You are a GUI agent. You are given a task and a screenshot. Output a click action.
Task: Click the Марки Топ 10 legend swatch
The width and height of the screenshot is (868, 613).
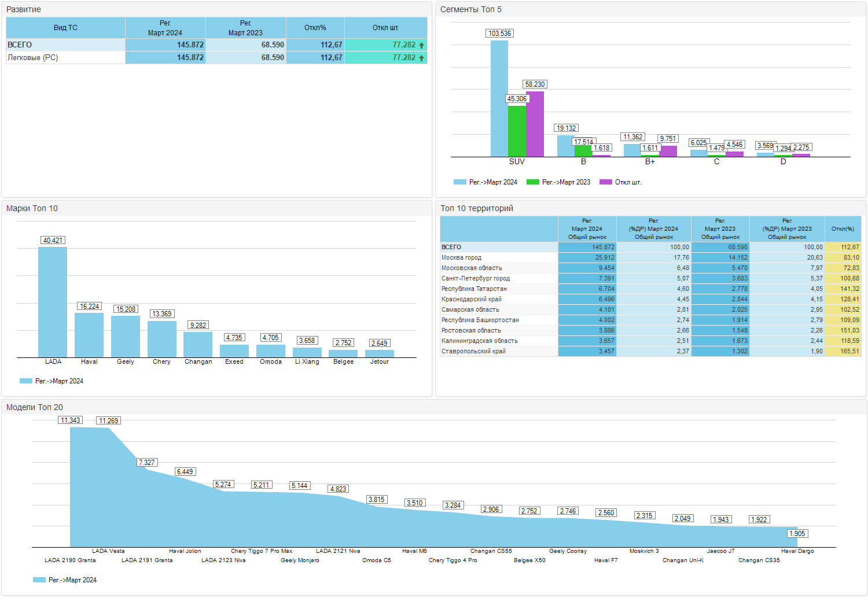pyautogui.click(x=26, y=381)
